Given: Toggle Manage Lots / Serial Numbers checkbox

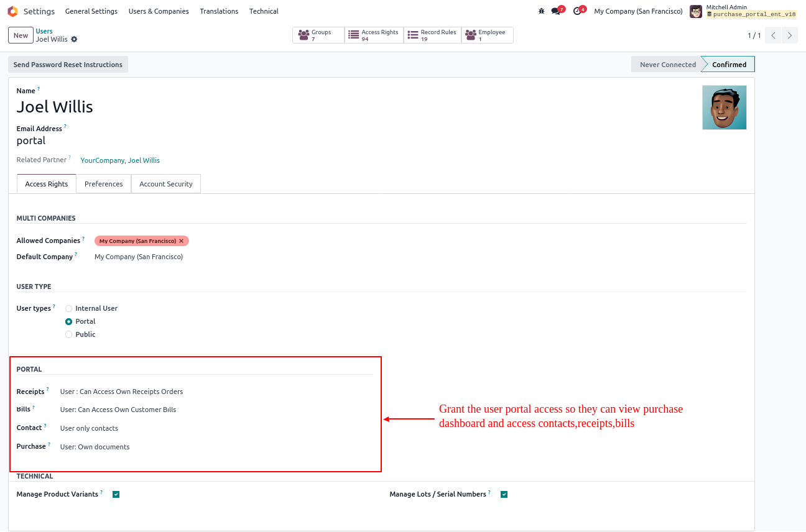Looking at the screenshot, I should (x=504, y=495).
